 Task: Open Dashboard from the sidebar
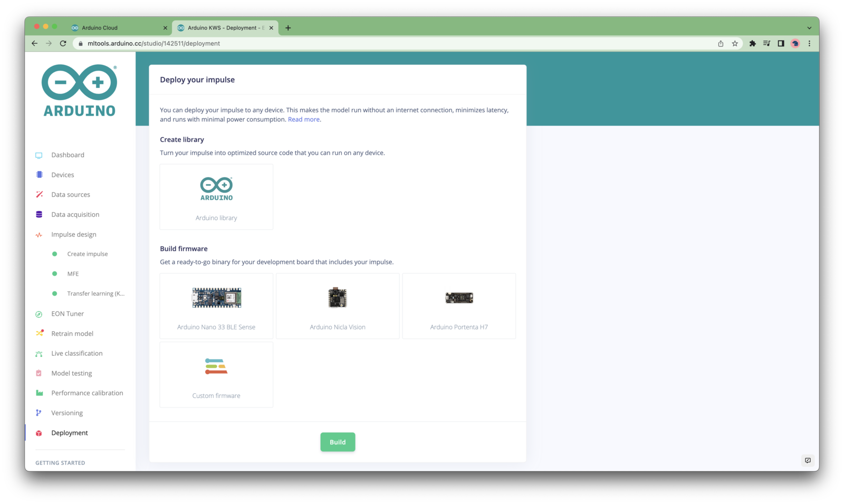68,155
